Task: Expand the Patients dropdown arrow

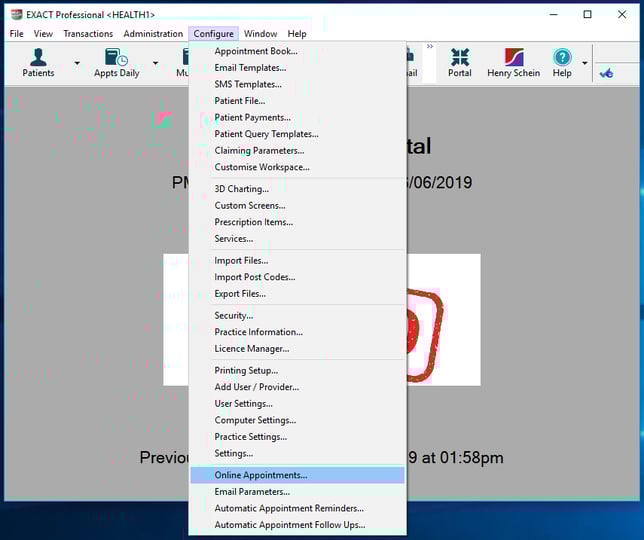Action: pyautogui.click(x=77, y=63)
